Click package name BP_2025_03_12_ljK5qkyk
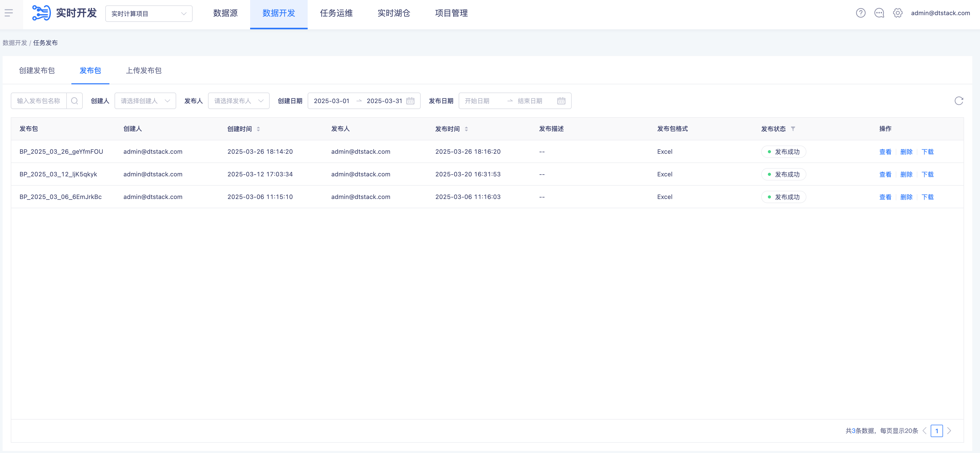Viewport: 980px width, 453px height. (58, 174)
